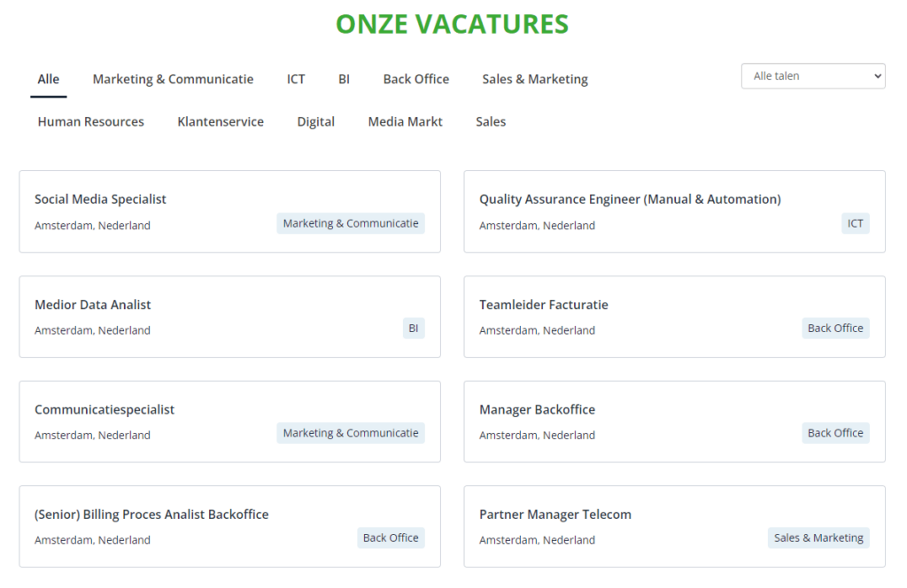Viewport: 907px width, 588px height.
Task: View the Medior Data Analist vacancy
Action: [229, 317]
